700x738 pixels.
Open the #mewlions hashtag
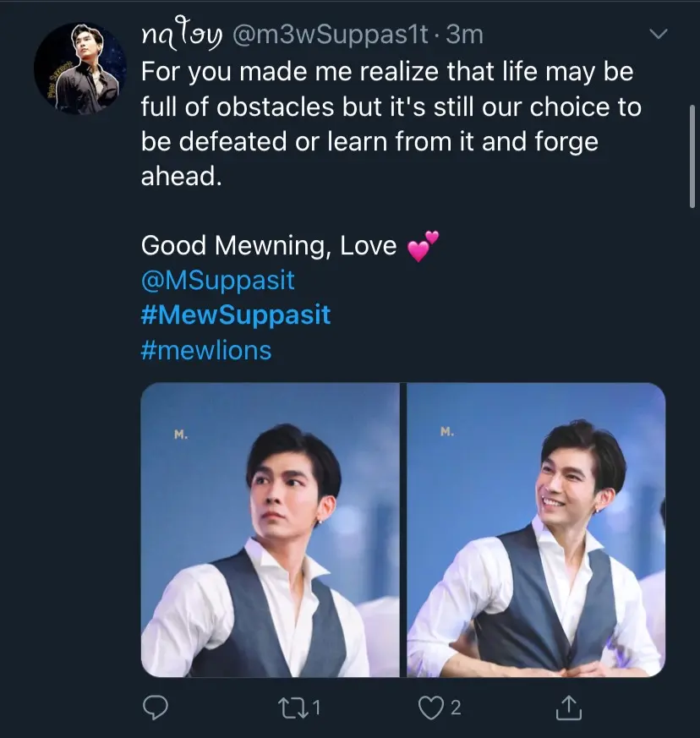(206, 349)
